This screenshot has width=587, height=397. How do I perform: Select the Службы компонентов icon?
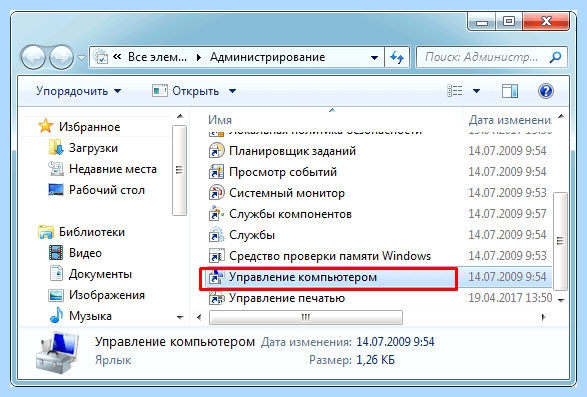tap(216, 214)
